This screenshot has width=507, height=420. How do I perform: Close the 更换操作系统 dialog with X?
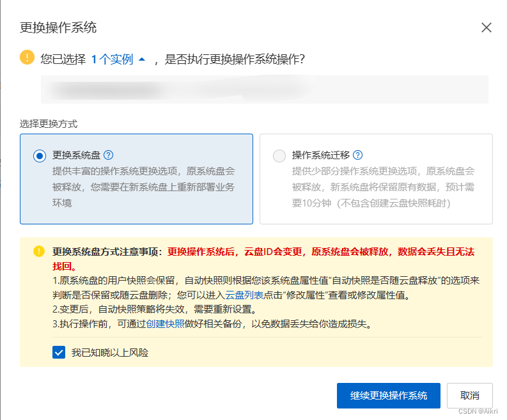click(487, 27)
